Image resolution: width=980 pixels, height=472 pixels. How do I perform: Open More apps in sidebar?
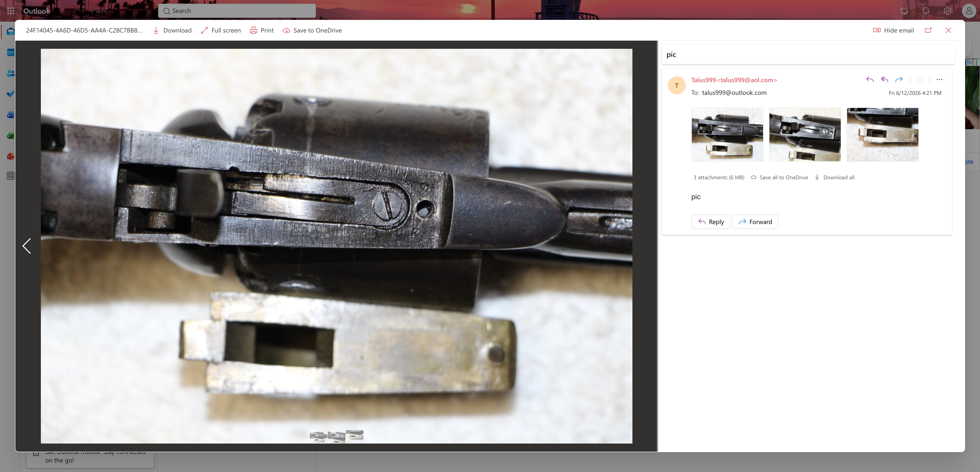(x=11, y=176)
